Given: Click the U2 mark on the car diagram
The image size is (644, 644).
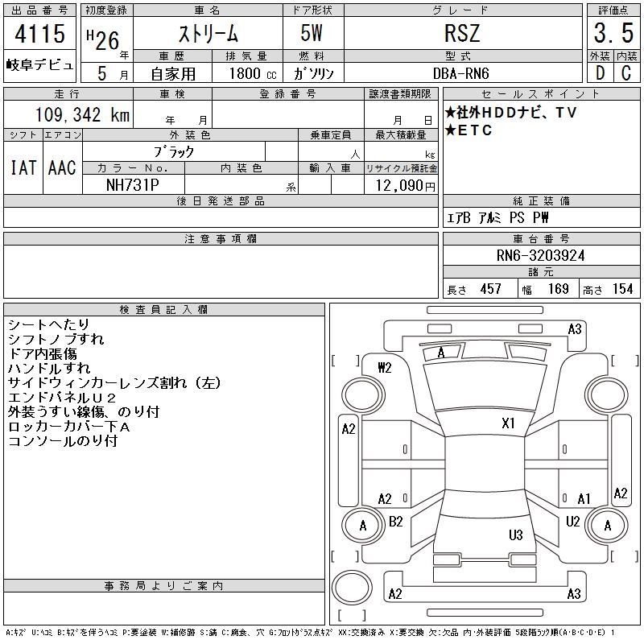Looking at the screenshot, I should 573,522.
